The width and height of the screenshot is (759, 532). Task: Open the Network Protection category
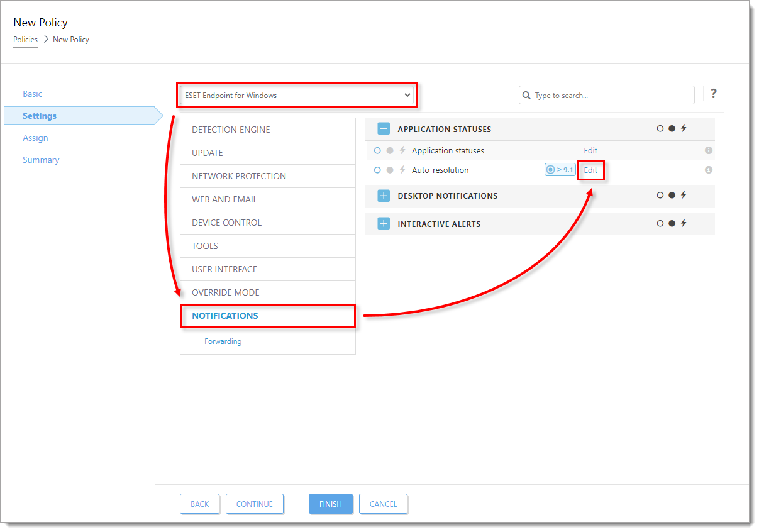268,176
